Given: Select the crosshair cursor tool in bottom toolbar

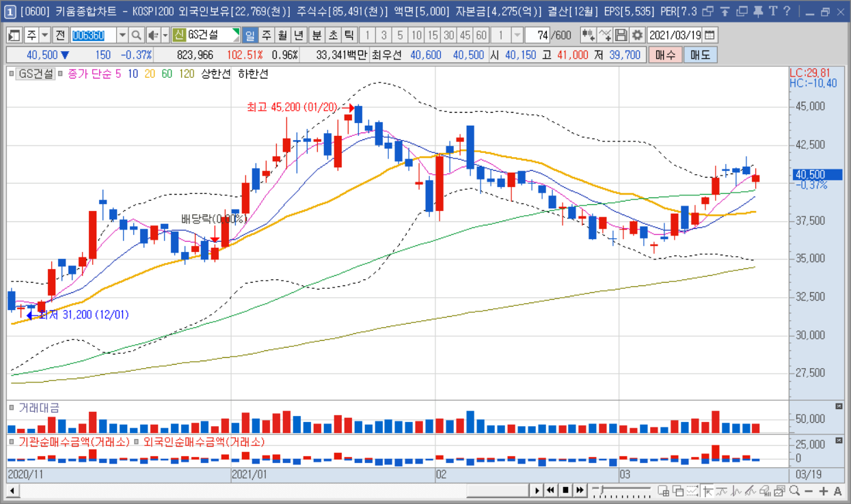Looking at the screenshot, I should (x=707, y=490).
